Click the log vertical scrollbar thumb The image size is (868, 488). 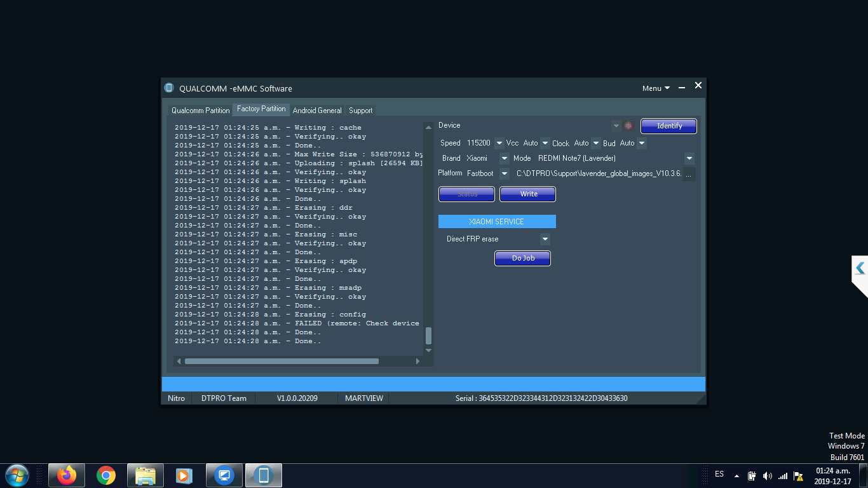point(428,335)
